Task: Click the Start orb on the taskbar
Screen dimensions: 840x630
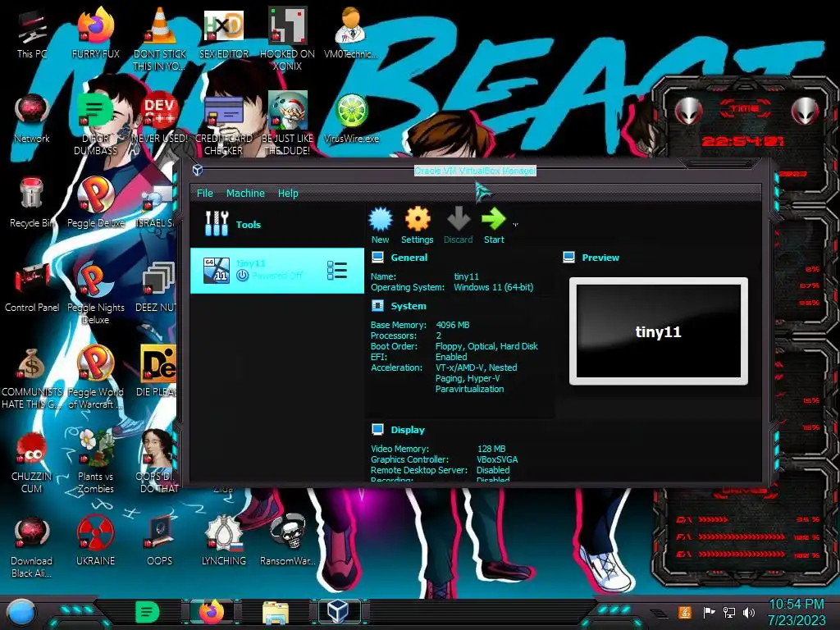Action: [21, 612]
